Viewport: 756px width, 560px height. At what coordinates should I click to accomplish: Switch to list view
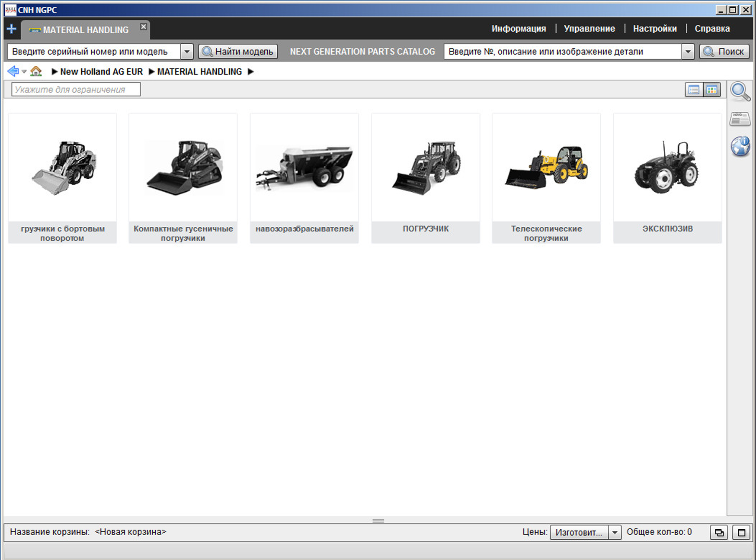click(694, 90)
